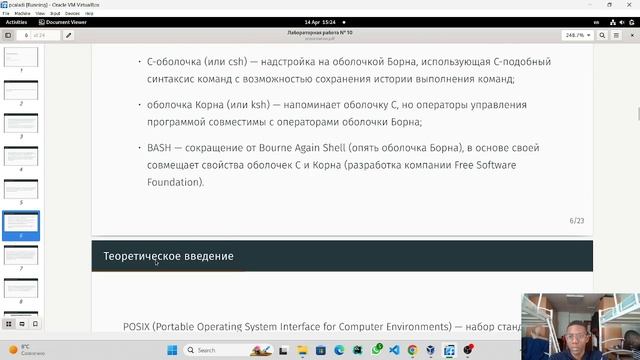Click the thumbnails view icon in sidebar
The image size is (640, 360).
[x=9, y=324]
